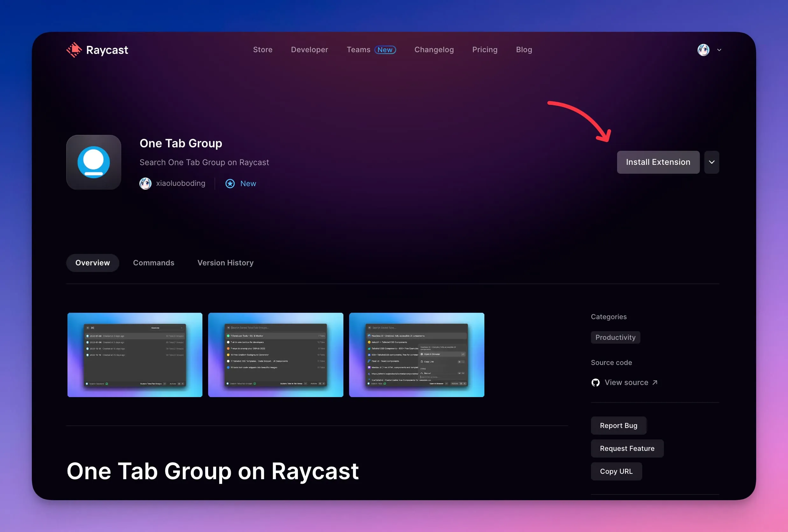This screenshot has width=788, height=532.
Task: Click xiaoluoboding's author avatar
Action: 145,183
